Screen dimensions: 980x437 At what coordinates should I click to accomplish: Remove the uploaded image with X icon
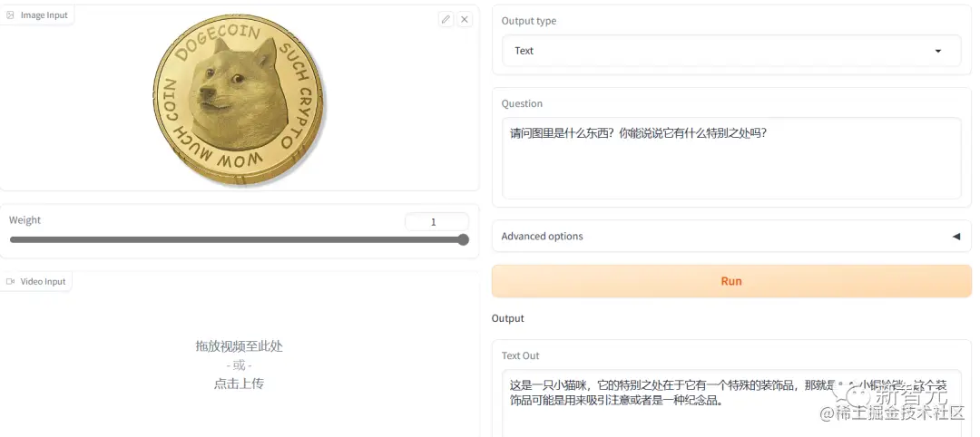[465, 19]
